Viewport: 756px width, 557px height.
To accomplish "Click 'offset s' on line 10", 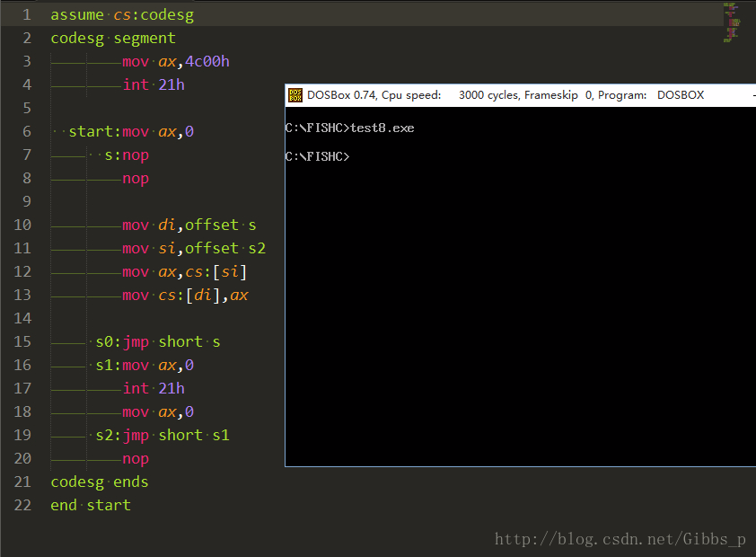I will tap(221, 225).
